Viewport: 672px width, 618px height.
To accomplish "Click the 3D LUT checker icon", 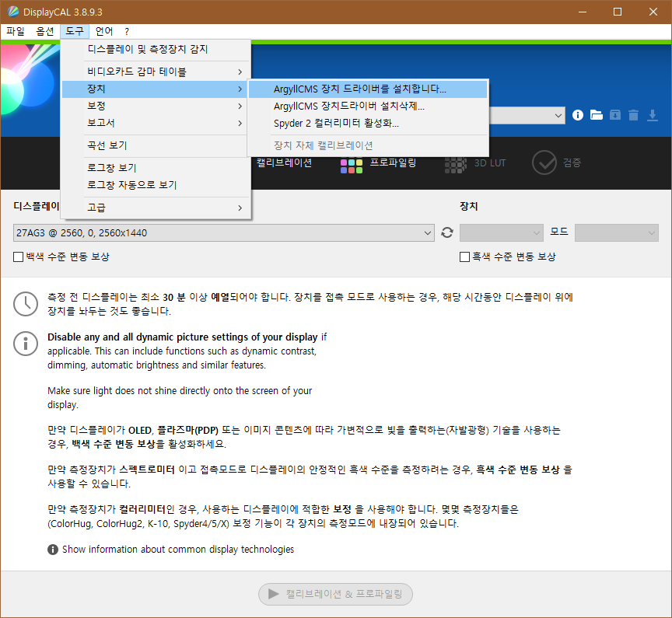I will [x=455, y=165].
